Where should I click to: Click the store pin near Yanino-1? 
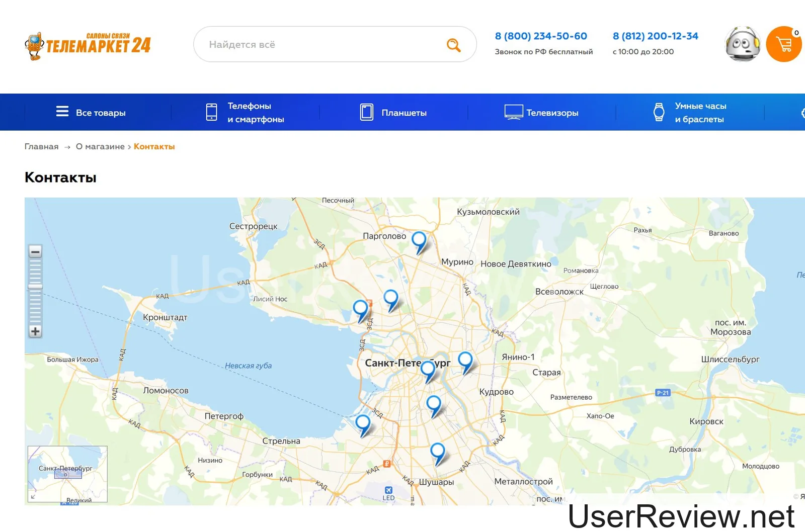pyautogui.click(x=465, y=361)
